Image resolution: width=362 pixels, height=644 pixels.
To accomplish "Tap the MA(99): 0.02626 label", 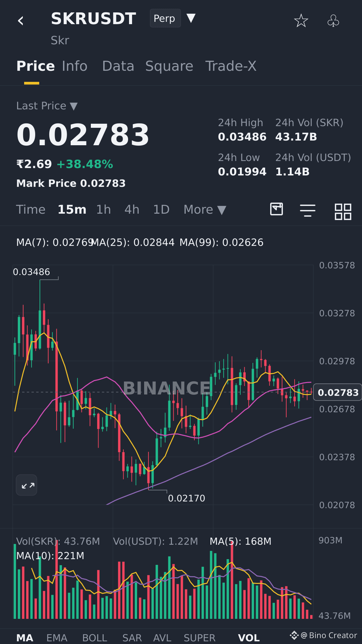I will click(x=222, y=243).
